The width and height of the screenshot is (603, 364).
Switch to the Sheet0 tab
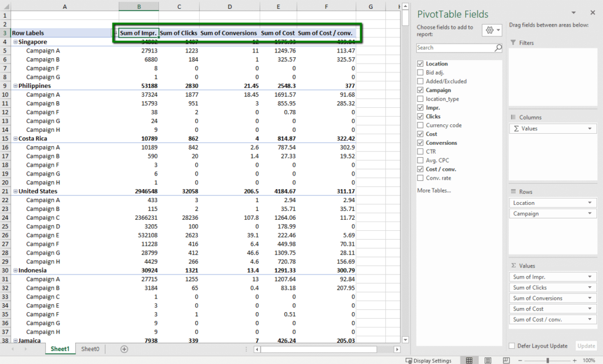click(x=90, y=349)
